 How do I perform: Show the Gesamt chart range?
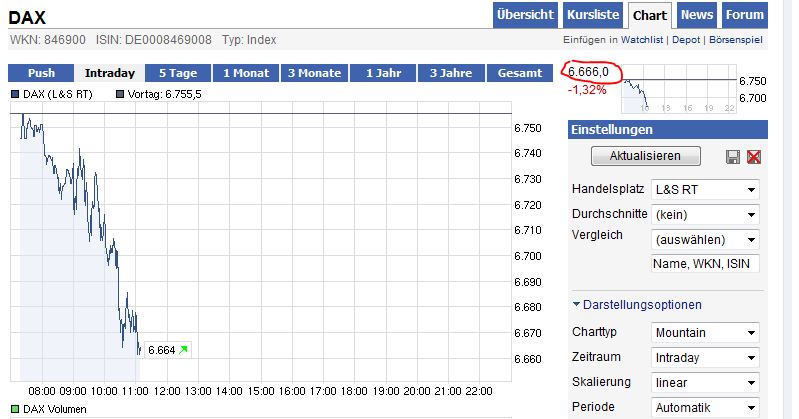tap(520, 73)
